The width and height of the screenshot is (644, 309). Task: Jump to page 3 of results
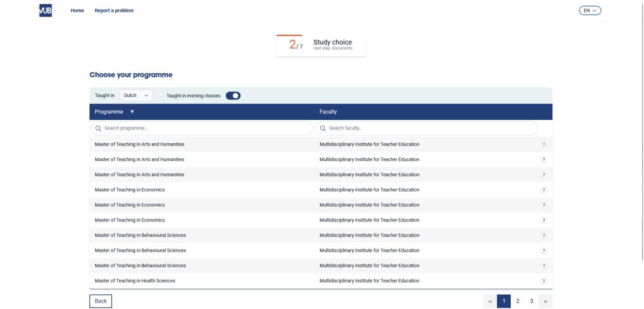531,300
